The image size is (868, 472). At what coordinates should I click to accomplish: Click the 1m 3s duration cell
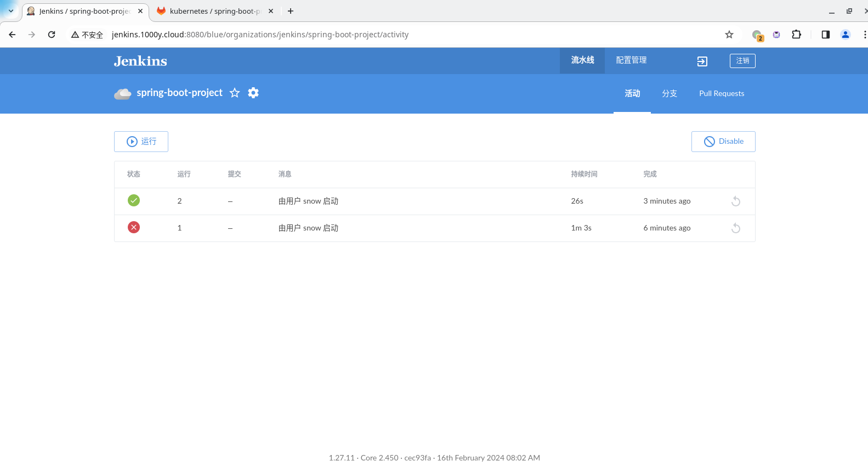point(581,228)
